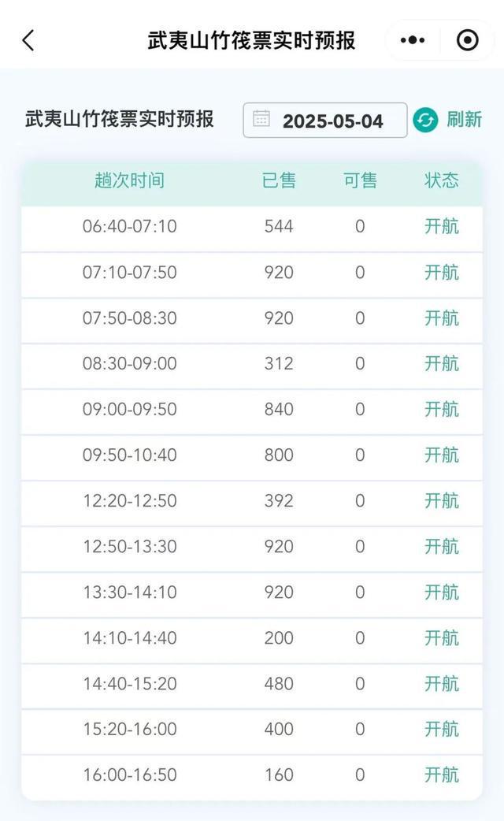This screenshot has width=504, height=821.
Task: Tap 开航 status for 06:40-07:10 trip
Action: (x=441, y=227)
